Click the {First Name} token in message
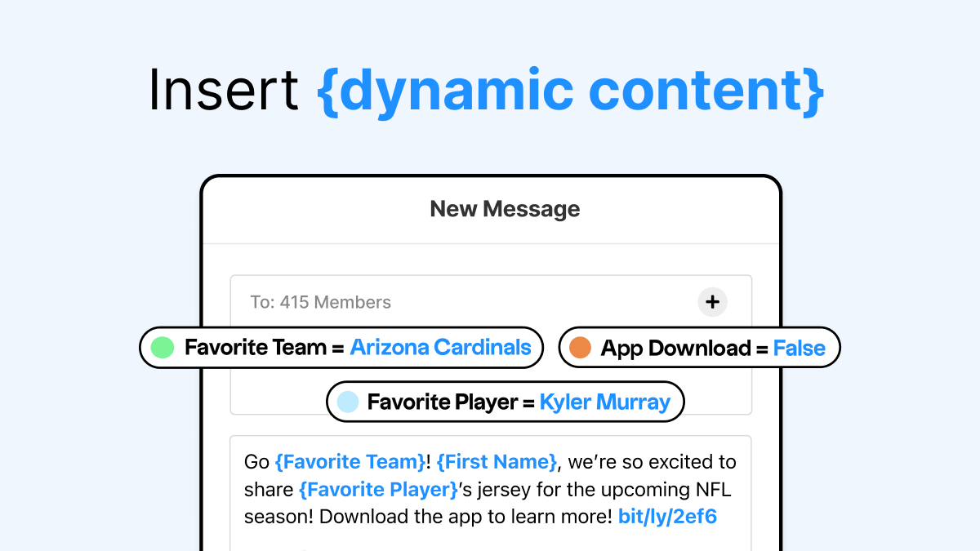The height and width of the screenshot is (551, 980). pyautogui.click(x=497, y=462)
